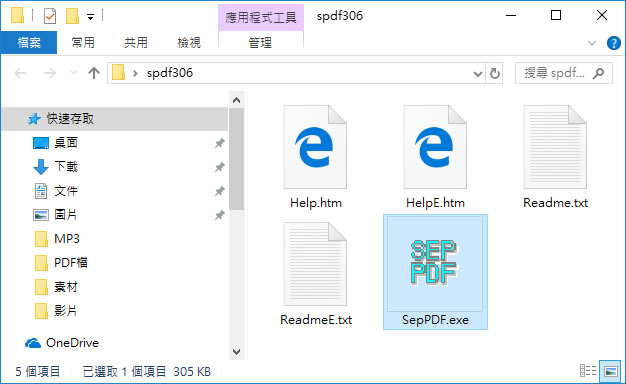Click the 搜尋 spdf search box
Viewport: 626px width, 384px height.
coord(563,73)
